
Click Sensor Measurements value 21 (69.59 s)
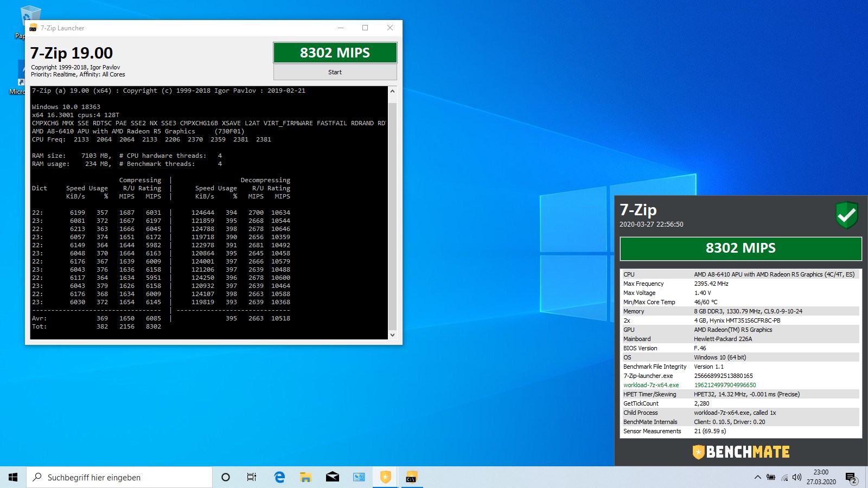click(710, 431)
